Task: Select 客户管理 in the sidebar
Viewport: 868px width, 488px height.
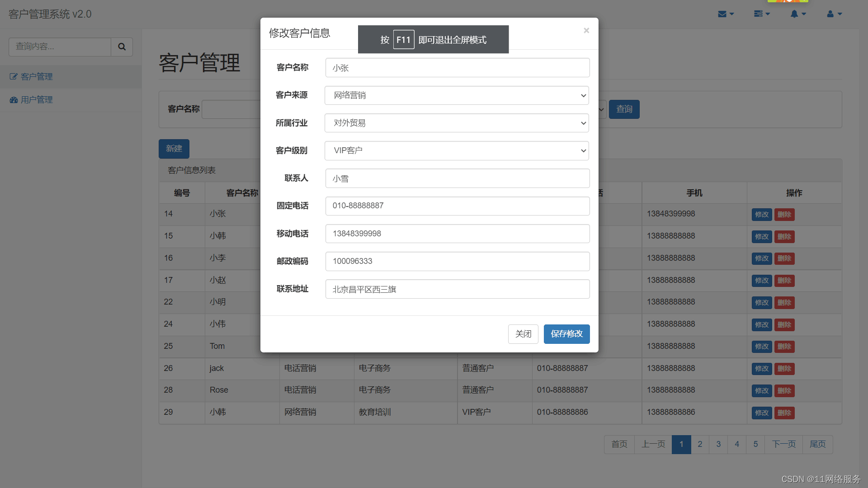Action: 36,76
